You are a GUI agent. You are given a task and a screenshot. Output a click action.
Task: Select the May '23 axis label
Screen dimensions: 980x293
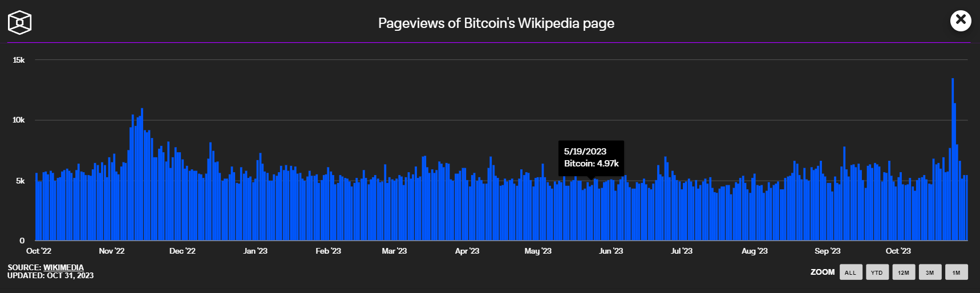tap(538, 251)
